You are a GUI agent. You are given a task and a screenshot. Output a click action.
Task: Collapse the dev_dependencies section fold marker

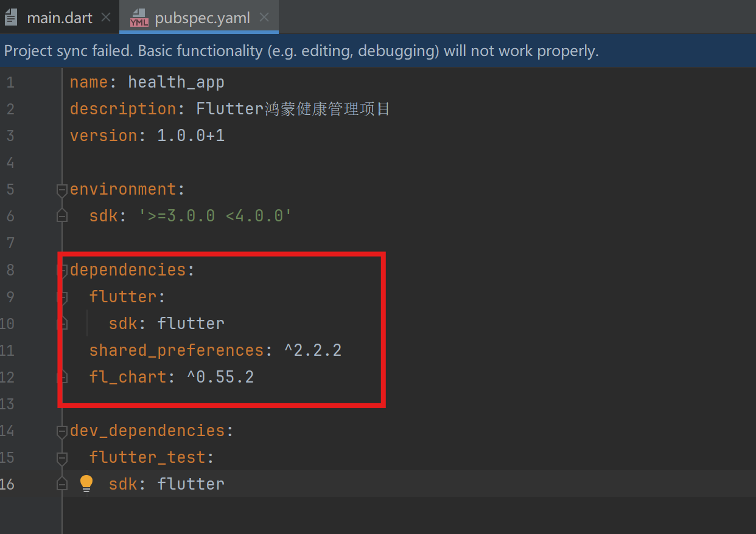tap(61, 431)
